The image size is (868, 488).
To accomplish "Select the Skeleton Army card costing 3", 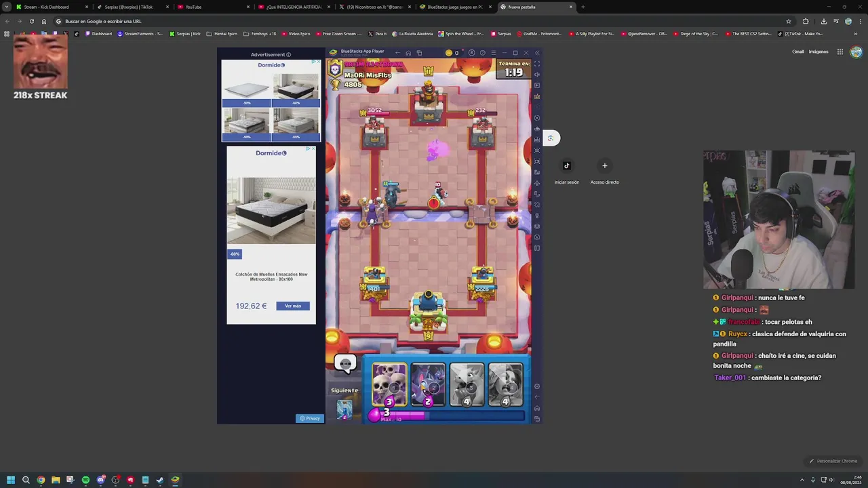I will point(389,384).
